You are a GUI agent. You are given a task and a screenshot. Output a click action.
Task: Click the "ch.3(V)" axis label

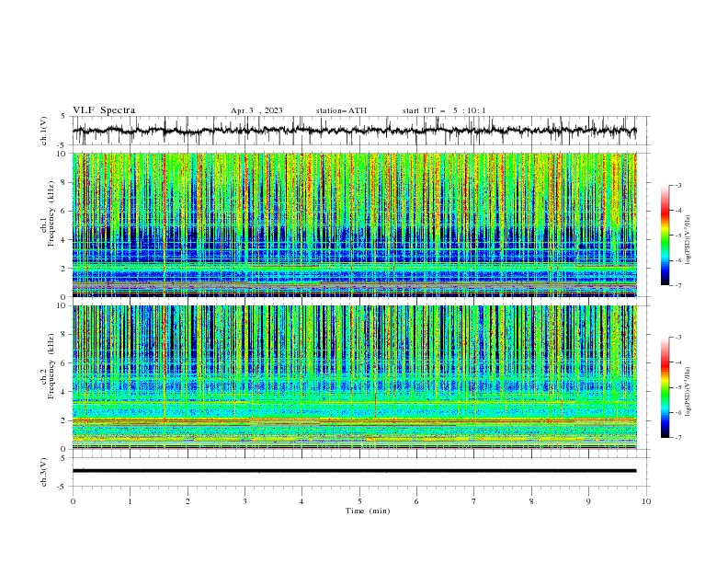pos(44,472)
